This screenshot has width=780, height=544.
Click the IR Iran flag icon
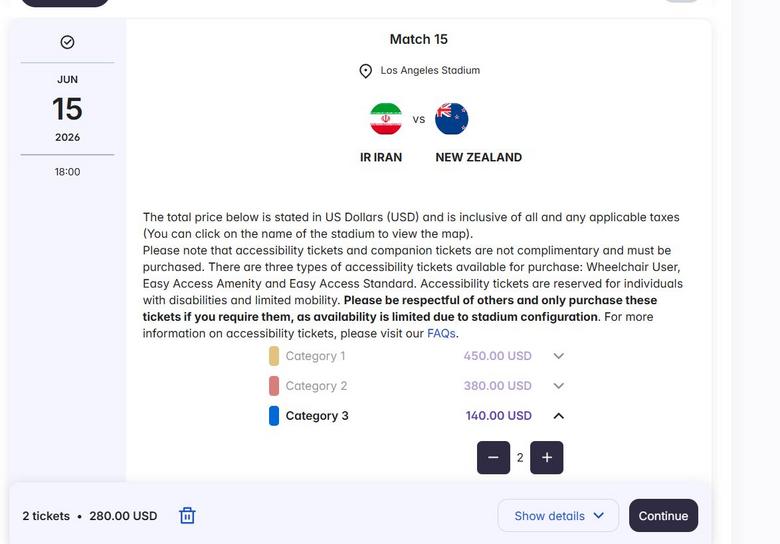386,119
